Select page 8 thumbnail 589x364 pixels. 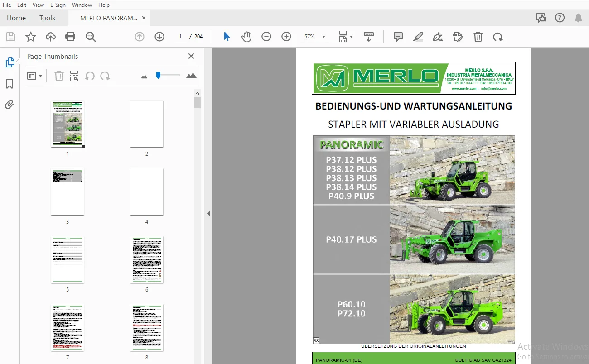coord(147,328)
